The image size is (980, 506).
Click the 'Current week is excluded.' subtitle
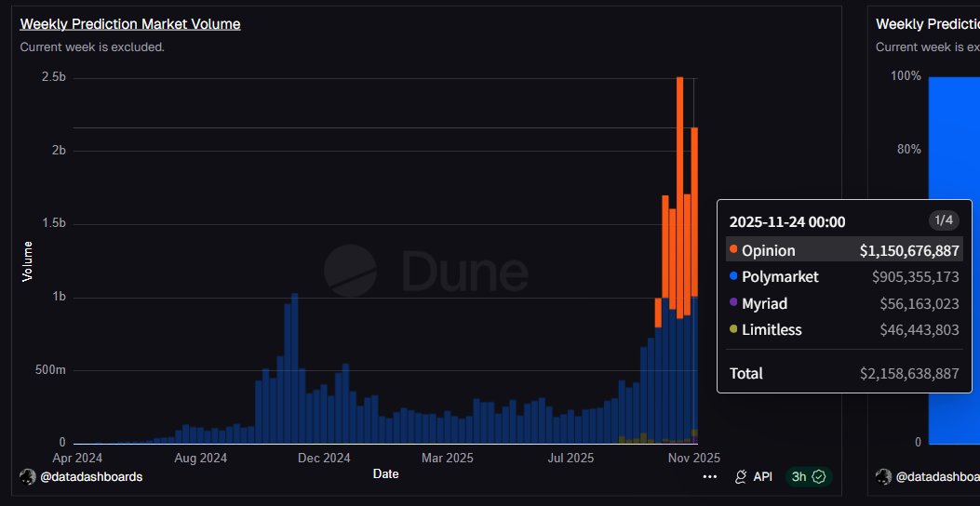point(92,47)
